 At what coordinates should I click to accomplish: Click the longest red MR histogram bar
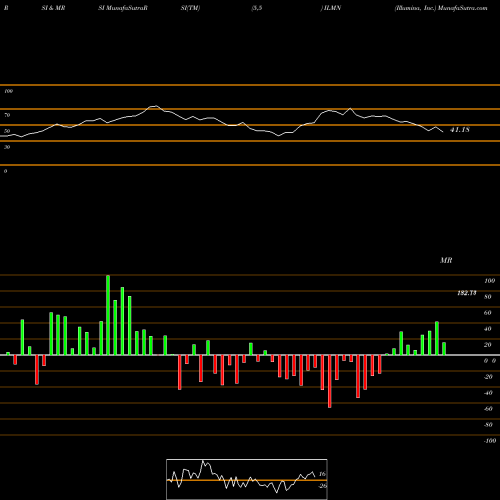click(330, 381)
